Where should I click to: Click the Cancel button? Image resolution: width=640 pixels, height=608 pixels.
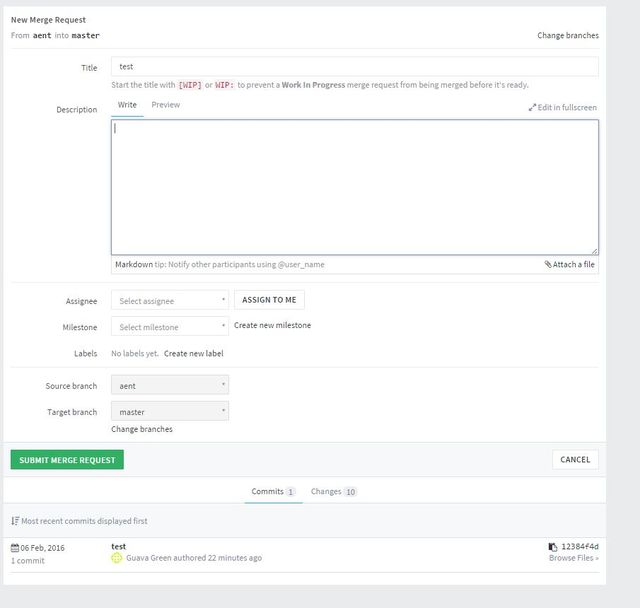coord(575,460)
